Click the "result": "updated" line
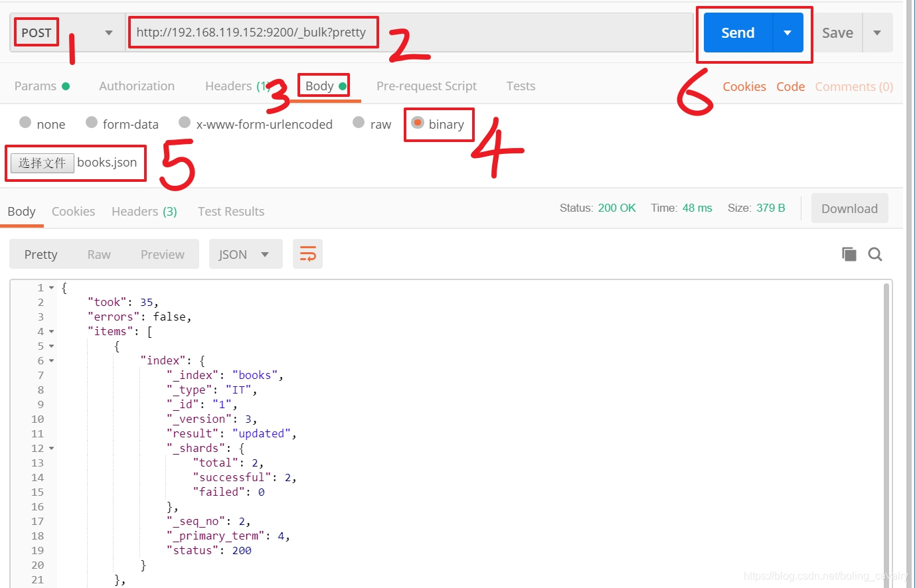This screenshot has width=915, height=588. click(232, 434)
